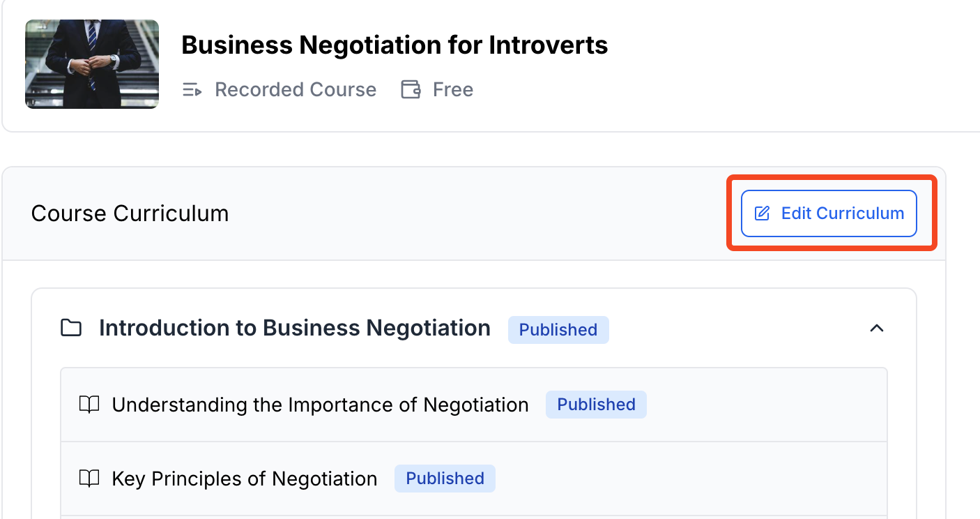Open the Key Principles of Negotiation lesson
The height and width of the screenshot is (519, 980).
click(244, 479)
